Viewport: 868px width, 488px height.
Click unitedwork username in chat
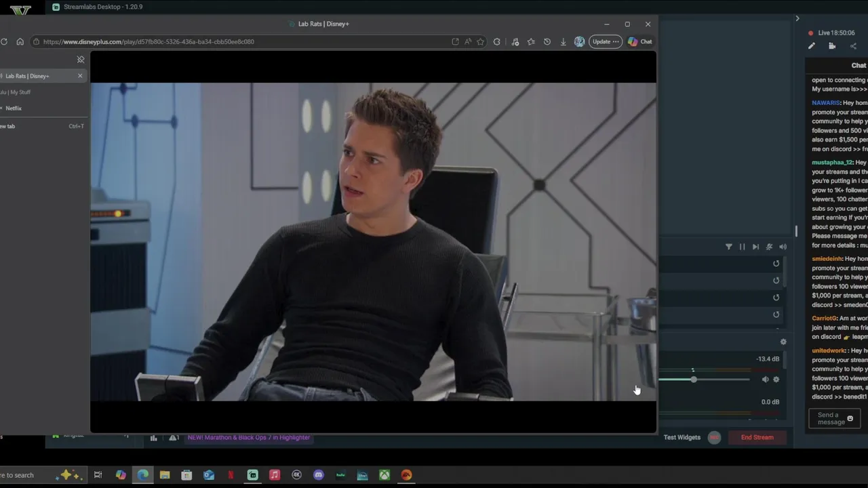pyautogui.click(x=829, y=351)
